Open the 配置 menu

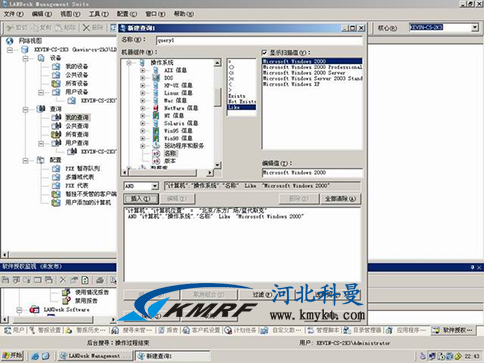click(x=127, y=14)
